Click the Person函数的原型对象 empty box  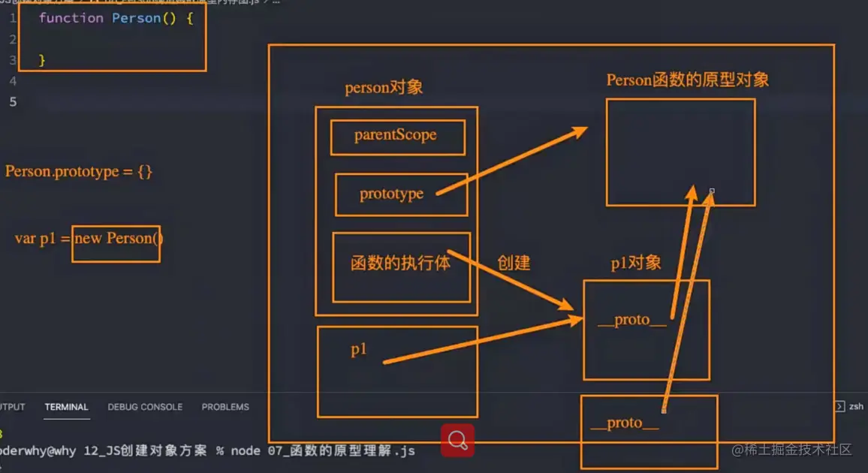click(x=680, y=150)
